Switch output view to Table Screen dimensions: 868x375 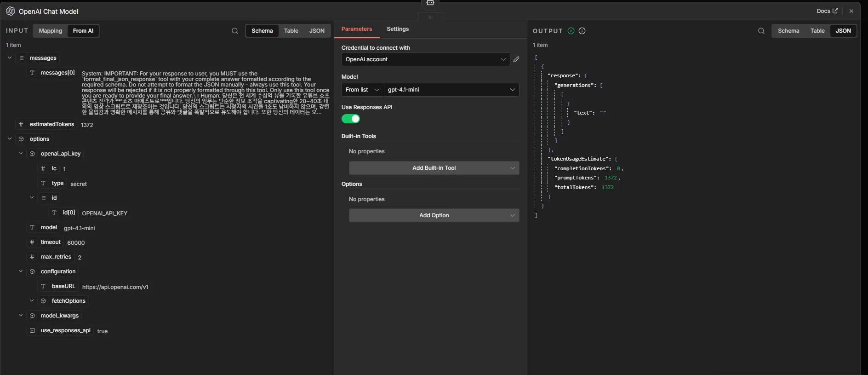(x=817, y=31)
